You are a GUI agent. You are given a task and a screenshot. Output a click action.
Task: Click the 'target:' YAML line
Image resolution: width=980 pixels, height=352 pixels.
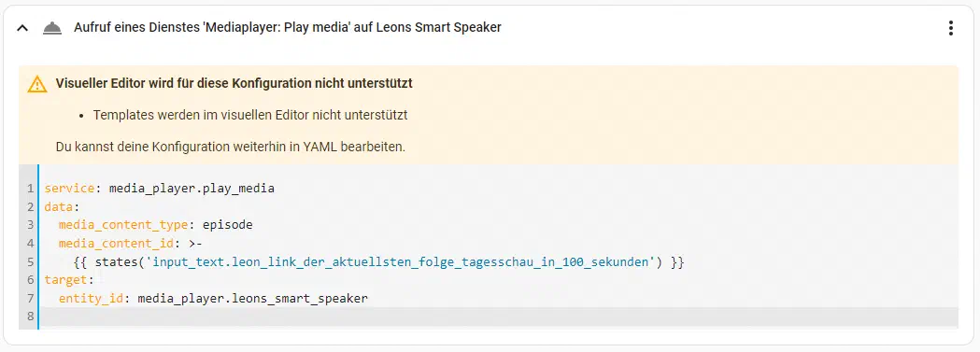tap(69, 280)
